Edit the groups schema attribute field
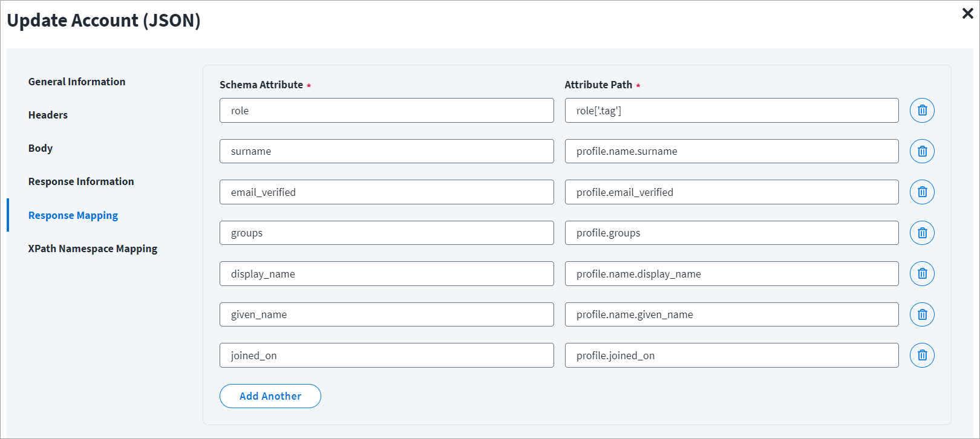The height and width of the screenshot is (439, 980). click(386, 233)
